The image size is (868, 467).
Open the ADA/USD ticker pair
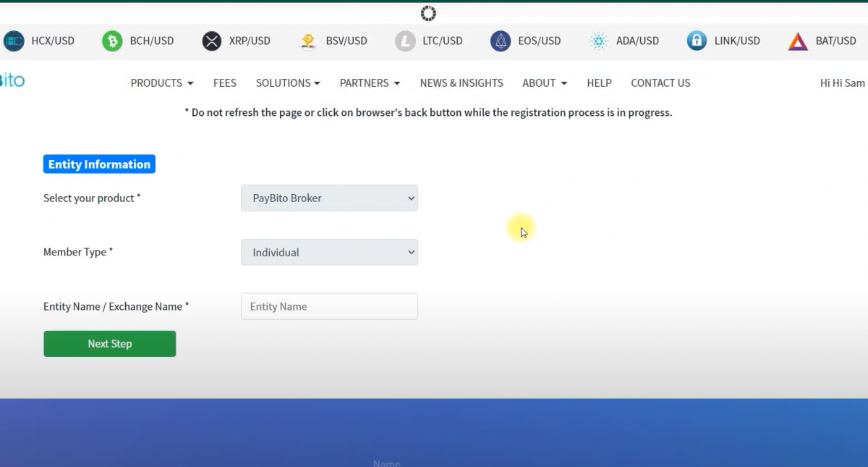click(637, 41)
